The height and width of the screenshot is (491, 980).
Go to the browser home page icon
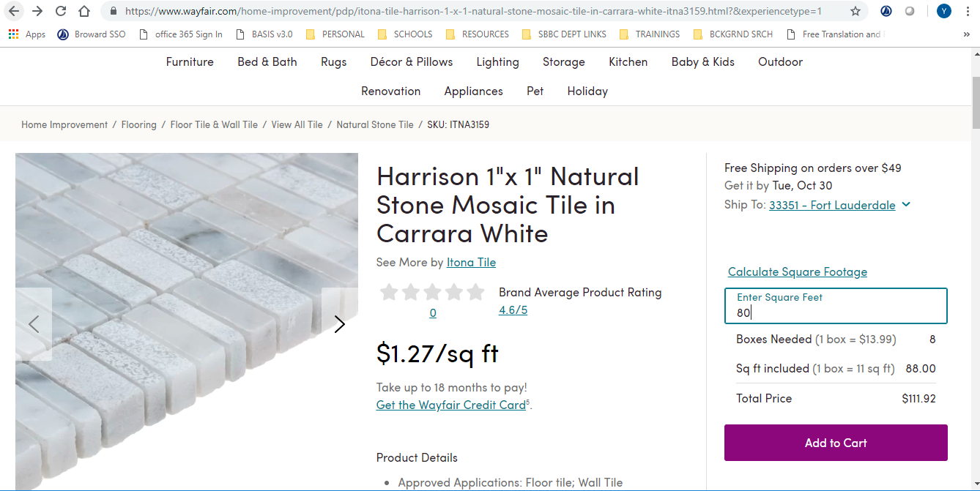[84, 11]
